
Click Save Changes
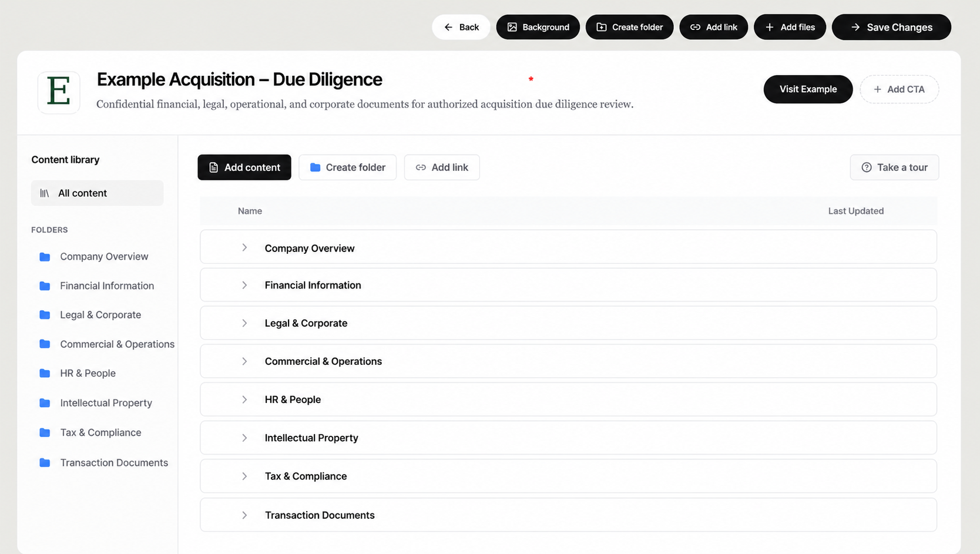pyautogui.click(x=891, y=27)
